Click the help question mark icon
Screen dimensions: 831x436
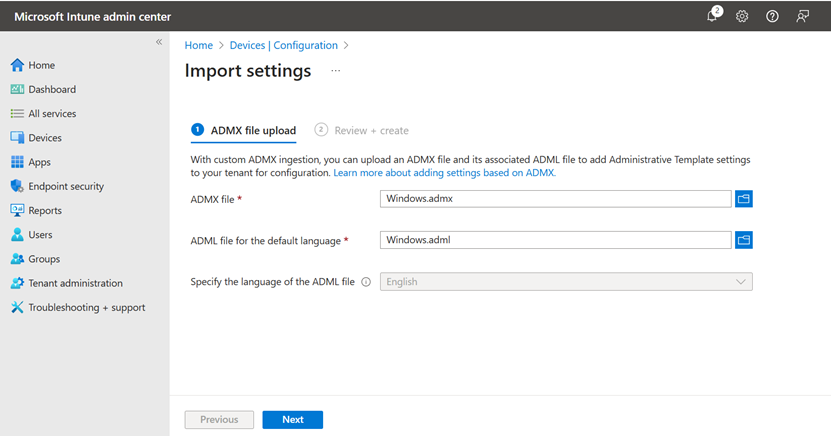coord(772,16)
